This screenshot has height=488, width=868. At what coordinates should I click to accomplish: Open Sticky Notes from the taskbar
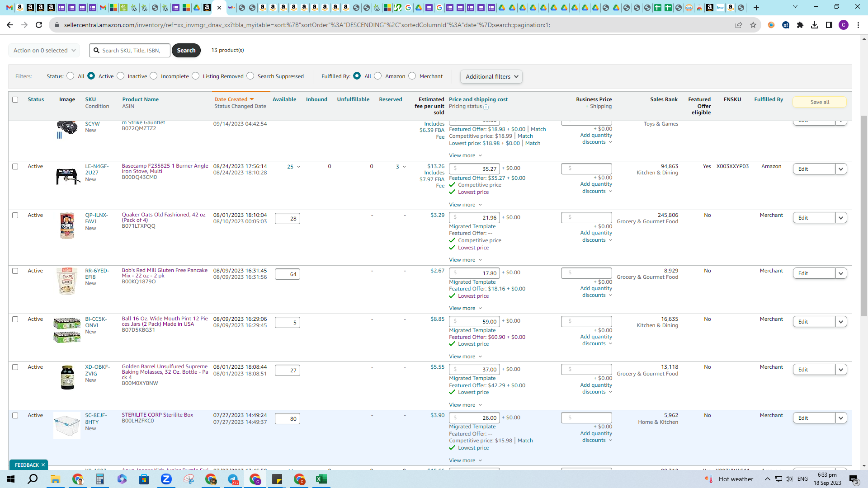[x=277, y=479]
